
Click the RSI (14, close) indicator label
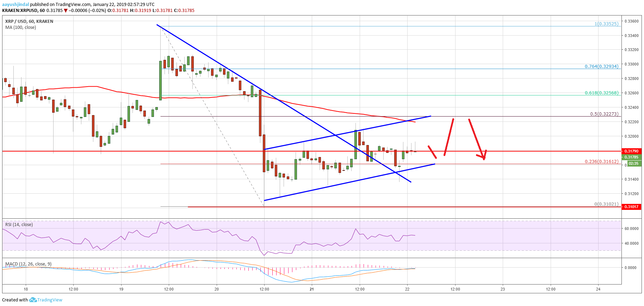point(19,225)
